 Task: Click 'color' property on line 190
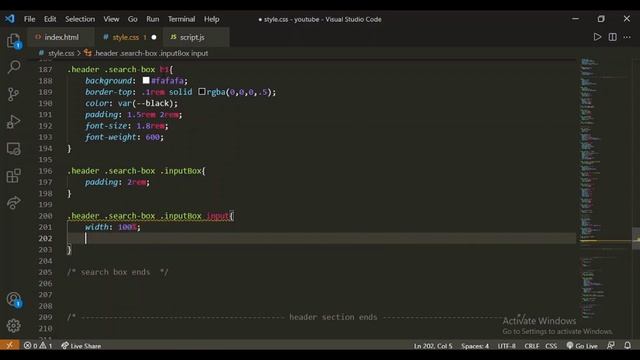[97, 103]
